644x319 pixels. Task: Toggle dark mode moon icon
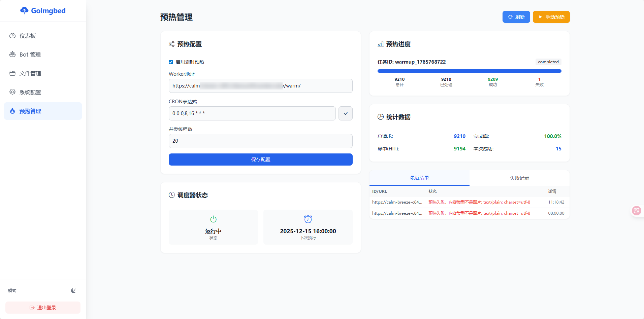(x=73, y=291)
